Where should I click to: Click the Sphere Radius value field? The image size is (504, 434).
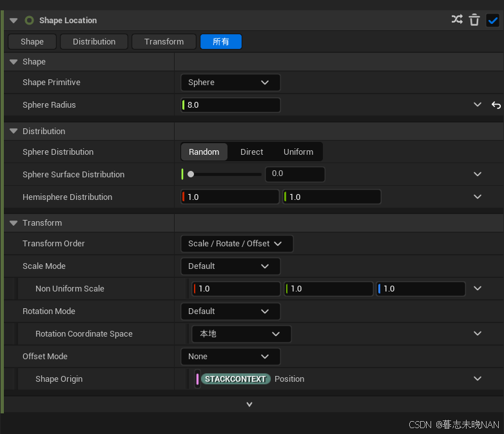[x=232, y=105]
